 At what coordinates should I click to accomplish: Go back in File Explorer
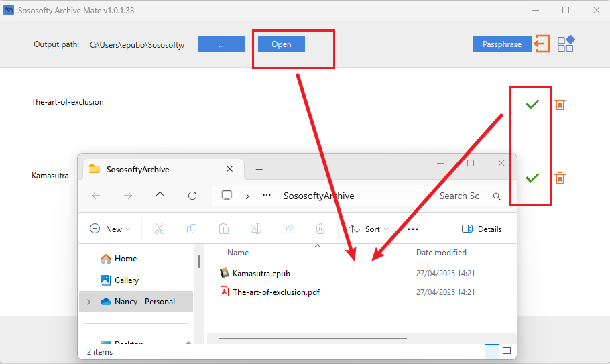click(x=96, y=196)
